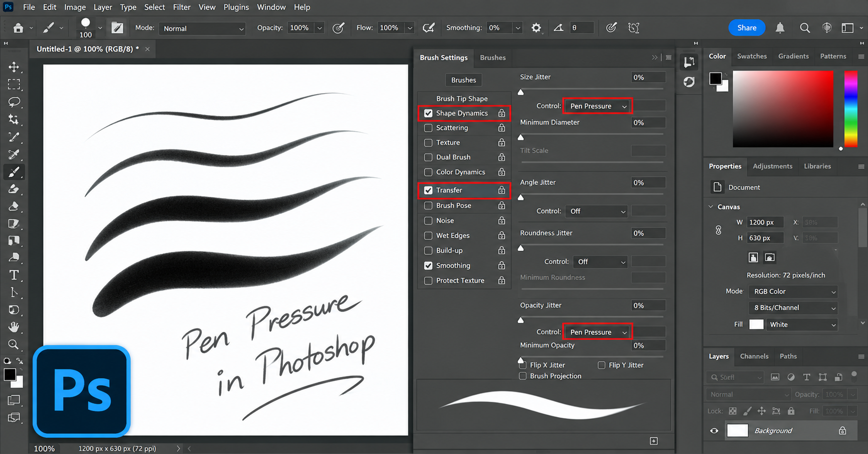
Task: Select the Type tool
Action: [14, 275]
